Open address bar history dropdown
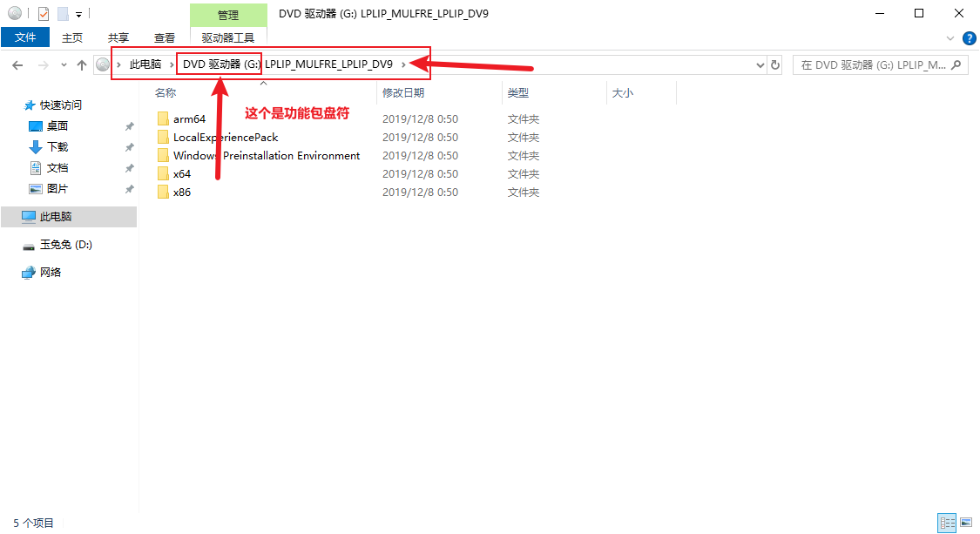 click(760, 65)
